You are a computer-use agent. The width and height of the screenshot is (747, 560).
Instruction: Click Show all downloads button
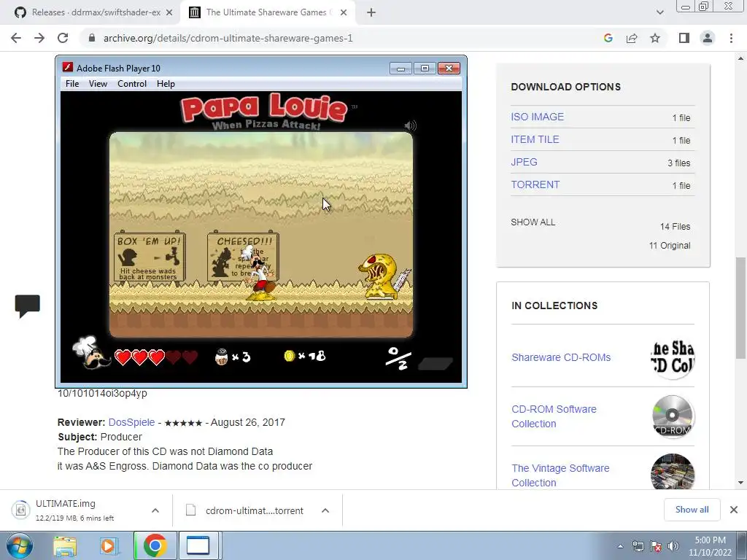point(692,510)
